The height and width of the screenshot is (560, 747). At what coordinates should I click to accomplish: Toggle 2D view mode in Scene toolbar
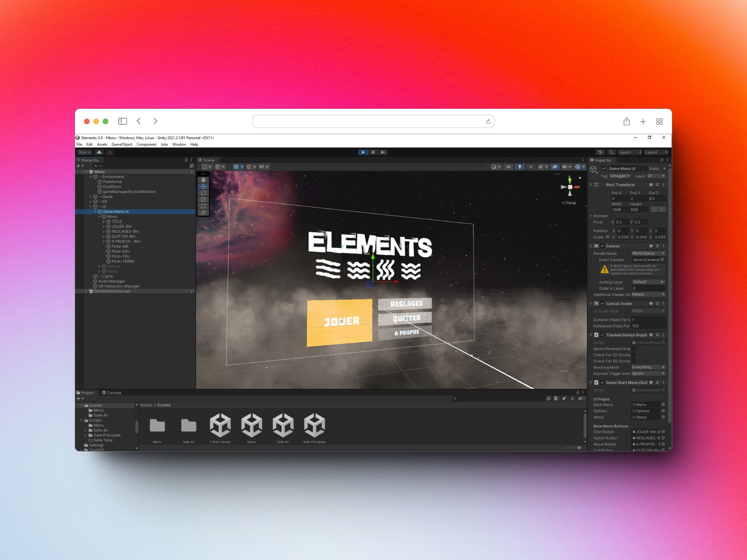(x=508, y=167)
